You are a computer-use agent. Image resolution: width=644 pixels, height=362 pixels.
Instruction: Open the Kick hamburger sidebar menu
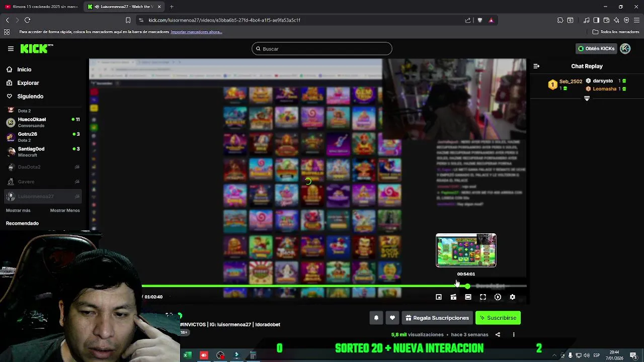click(x=11, y=49)
